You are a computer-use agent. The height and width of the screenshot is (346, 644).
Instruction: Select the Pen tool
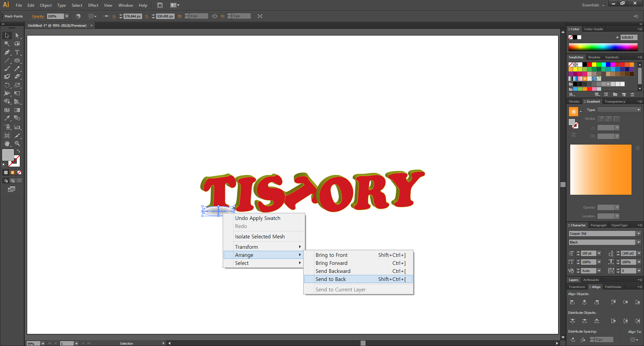(7, 52)
